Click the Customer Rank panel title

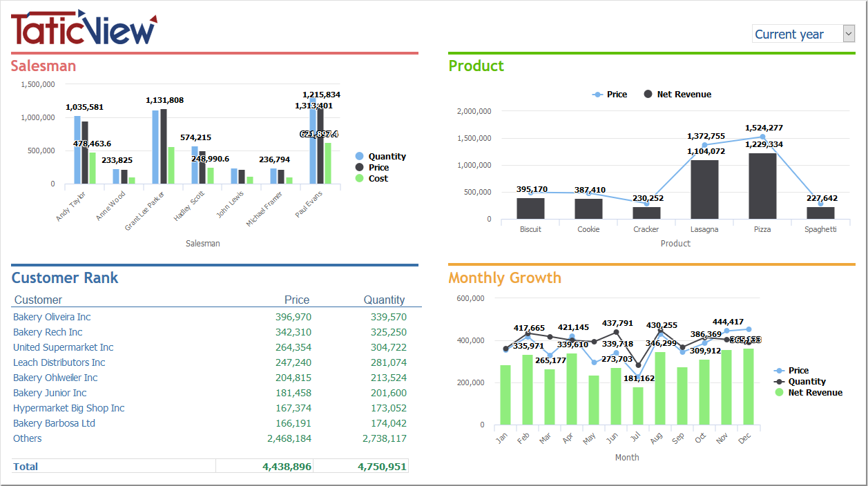click(65, 278)
